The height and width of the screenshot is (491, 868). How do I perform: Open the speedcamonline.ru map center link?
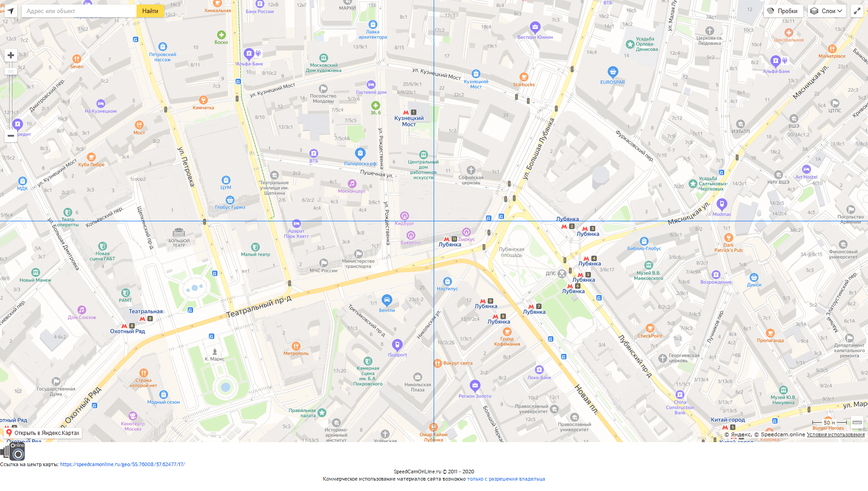pos(122,464)
